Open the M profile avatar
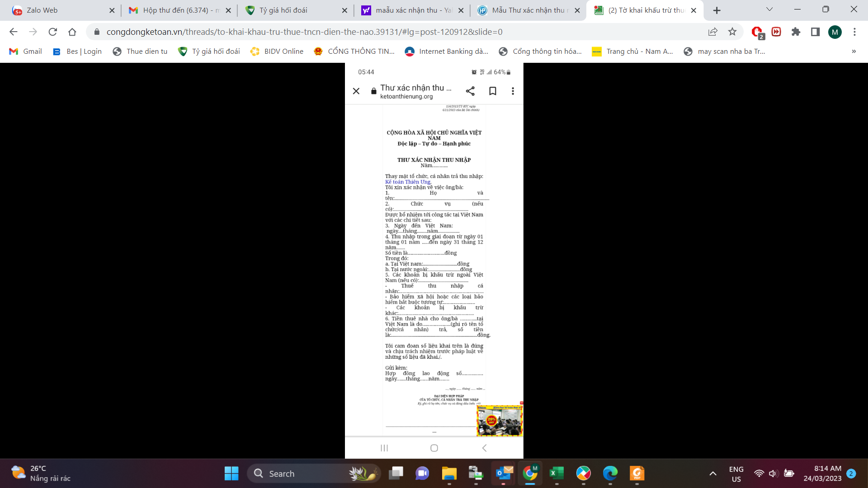868x488 pixels. (835, 32)
